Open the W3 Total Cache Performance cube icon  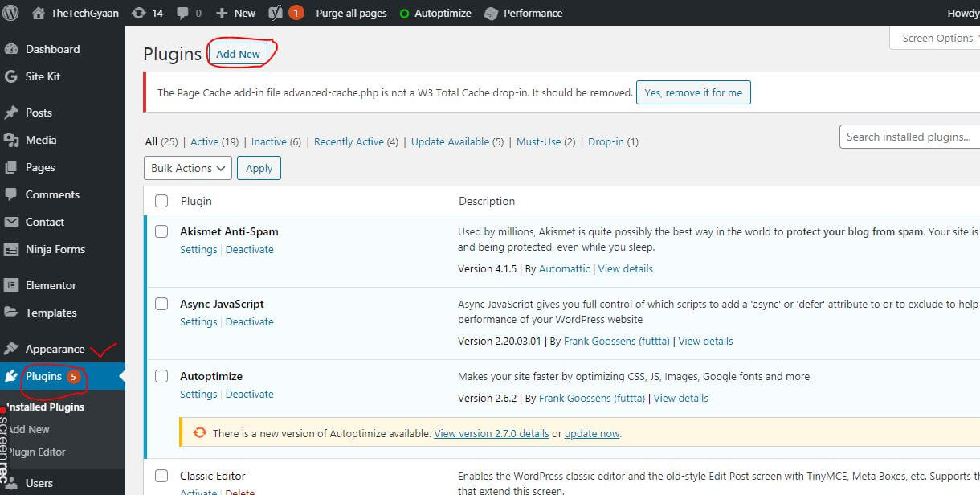[x=489, y=14]
